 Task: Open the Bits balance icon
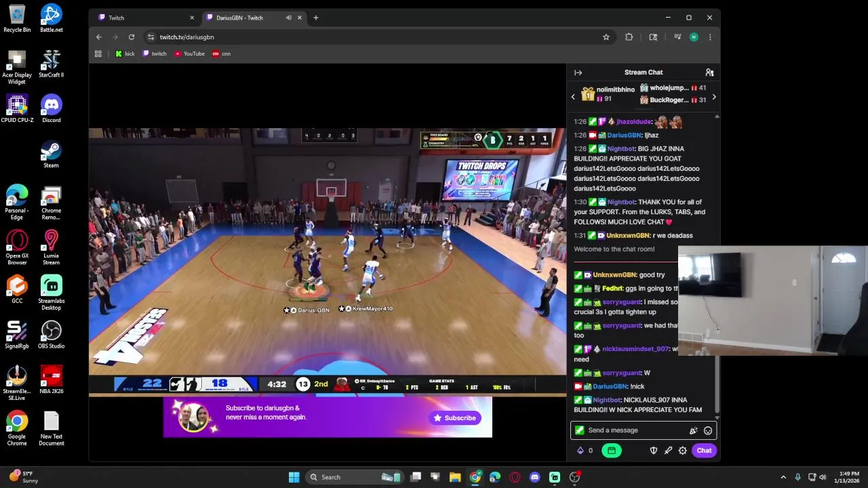[580, 451]
